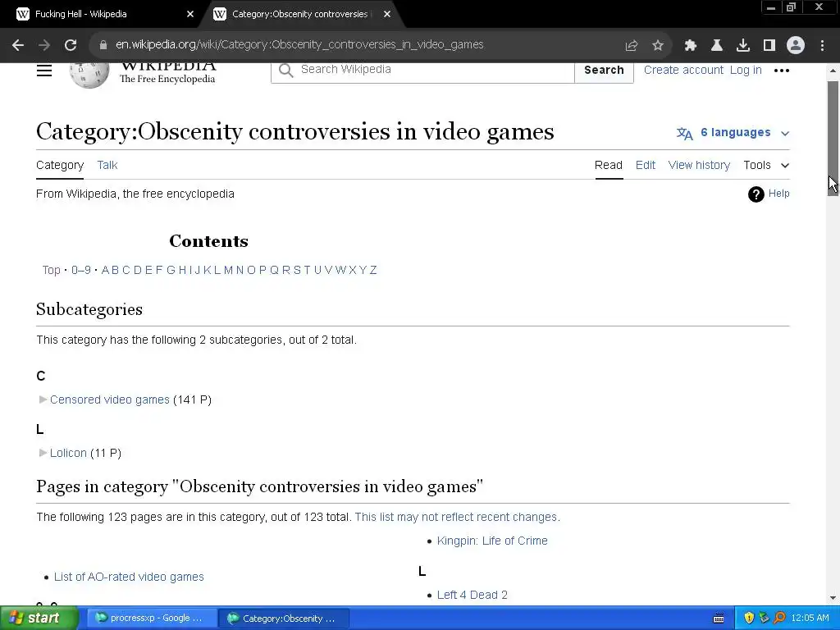
Task: Go back with the browser back arrow
Action: point(18,45)
